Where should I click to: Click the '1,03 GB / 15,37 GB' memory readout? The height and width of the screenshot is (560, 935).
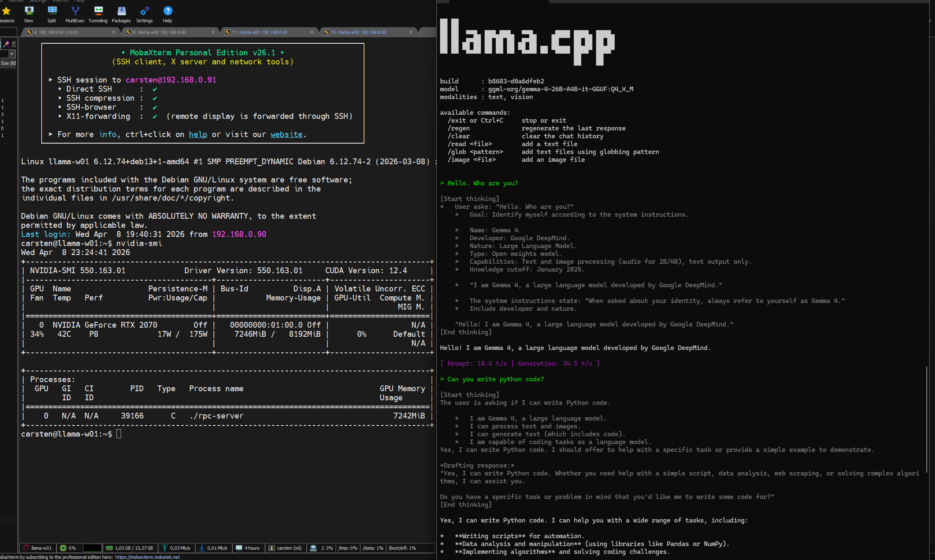[x=134, y=548]
